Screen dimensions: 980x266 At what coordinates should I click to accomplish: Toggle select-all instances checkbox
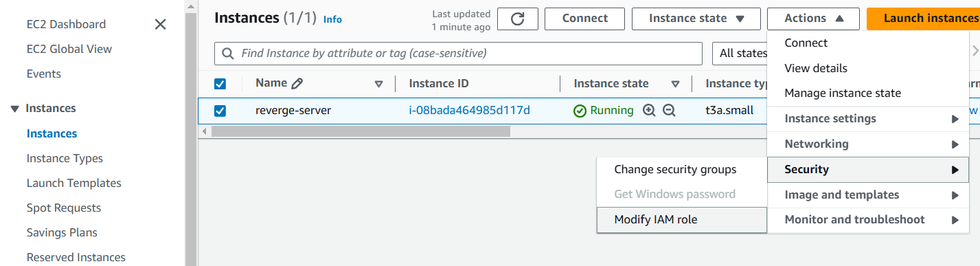(220, 84)
